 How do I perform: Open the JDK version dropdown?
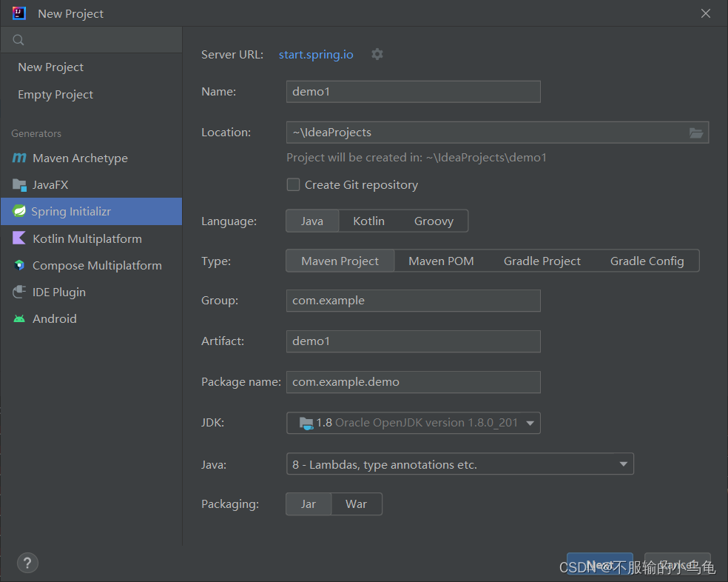coord(414,423)
